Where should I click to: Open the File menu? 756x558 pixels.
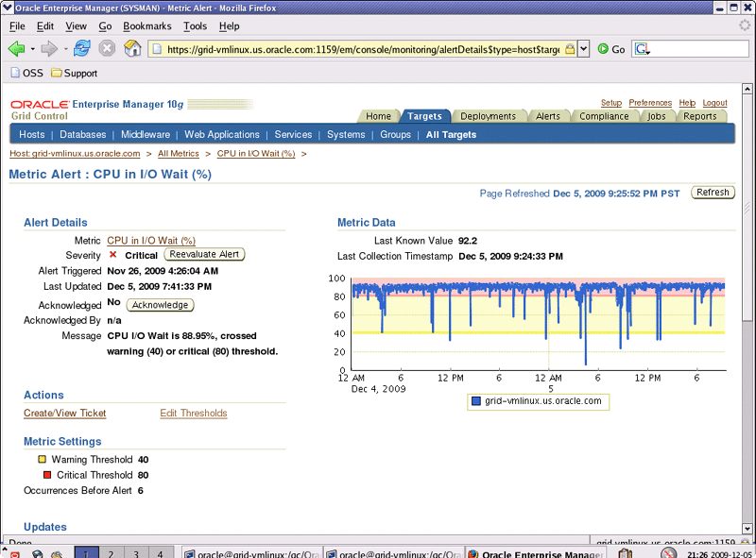(17, 26)
